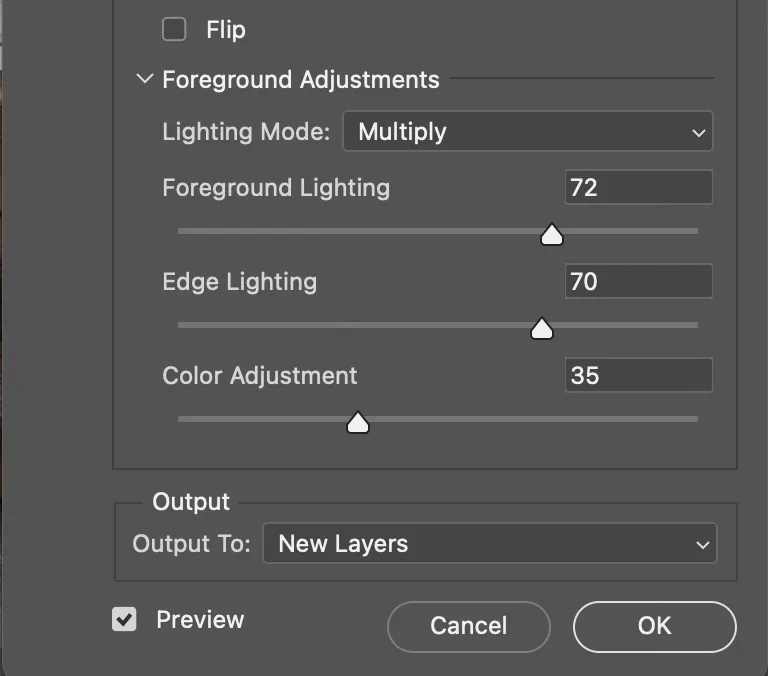768x676 pixels.
Task: Click the Edge Lighting slider handle
Action: click(542, 329)
